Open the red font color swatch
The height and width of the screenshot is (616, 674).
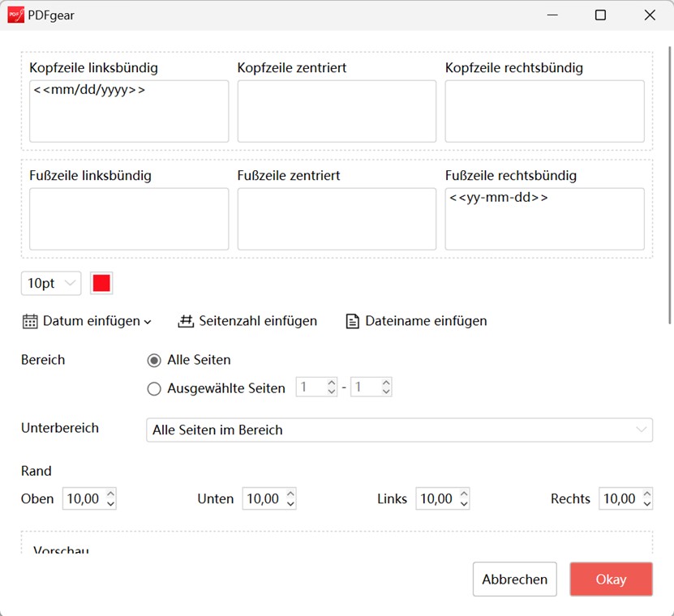[101, 283]
